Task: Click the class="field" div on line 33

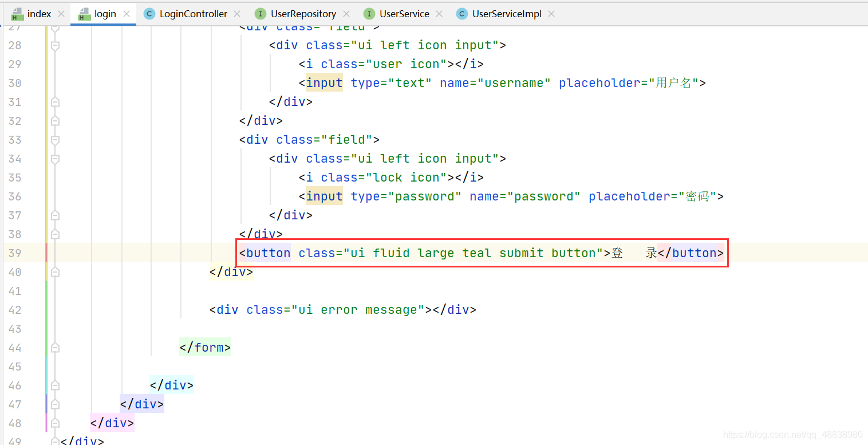Action: pyautogui.click(x=310, y=140)
